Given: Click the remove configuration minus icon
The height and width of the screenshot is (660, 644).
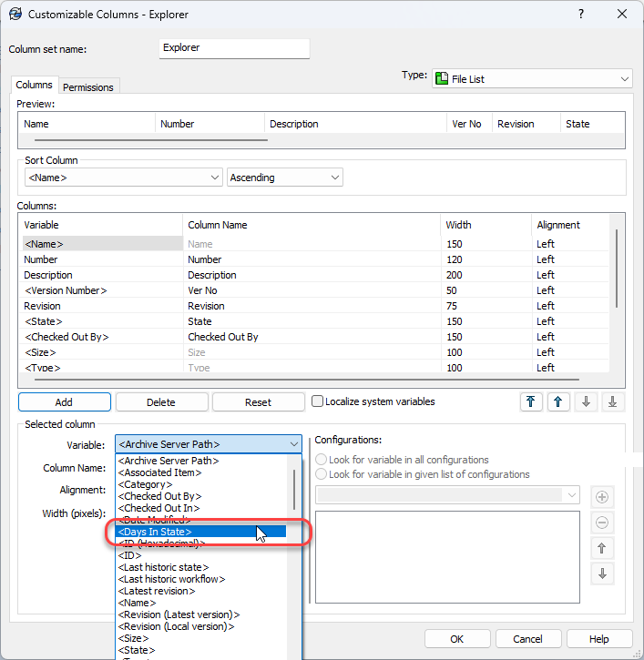Looking at the screenshot, I should (x=601, y=523).
